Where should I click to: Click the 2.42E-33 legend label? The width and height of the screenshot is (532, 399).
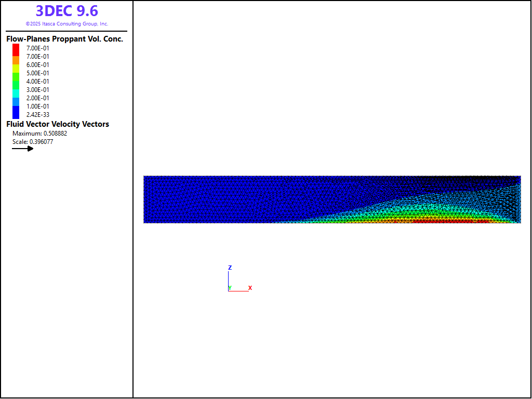(x=38, y=115)
